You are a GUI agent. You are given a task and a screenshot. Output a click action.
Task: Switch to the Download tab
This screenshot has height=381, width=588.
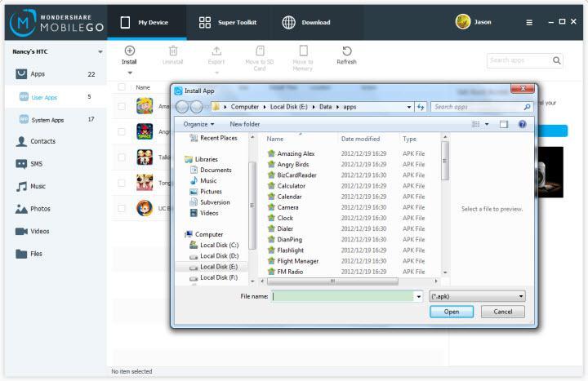point(306,23)
